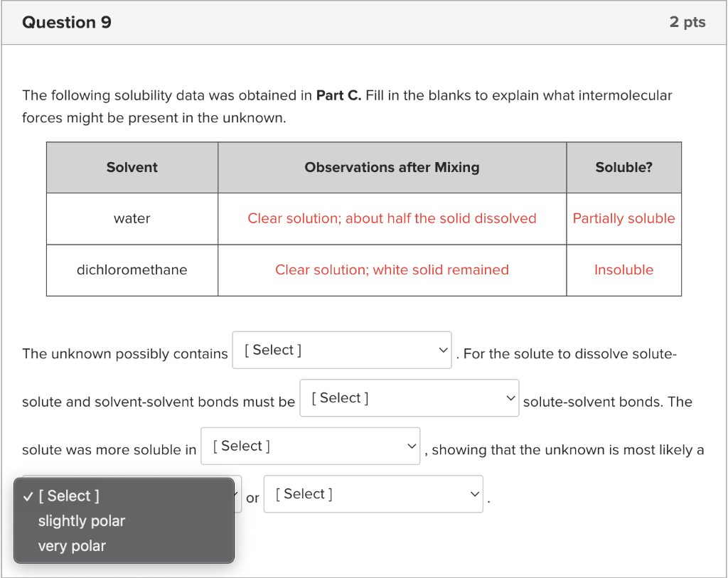This screenshot has width=728, height=578.
Task: Click the "Soluble?" column header
Action: [x=623, y=167]
